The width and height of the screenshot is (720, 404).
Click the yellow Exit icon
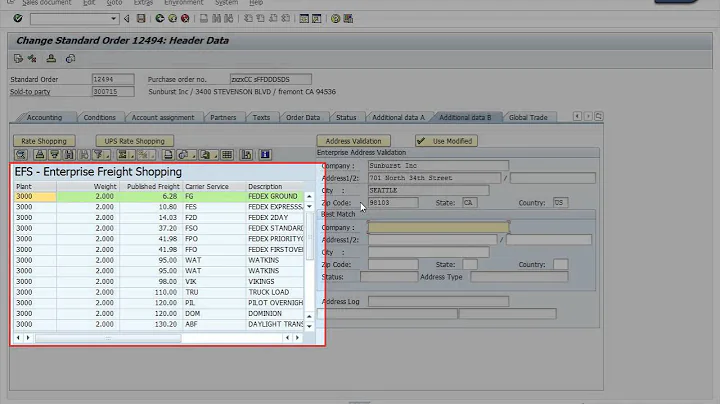click(x=172, y=18)
